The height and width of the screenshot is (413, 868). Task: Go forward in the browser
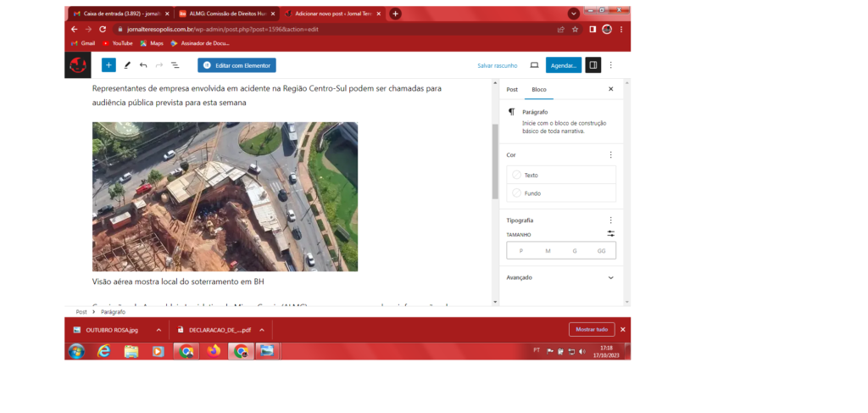(x=88, y=30)
